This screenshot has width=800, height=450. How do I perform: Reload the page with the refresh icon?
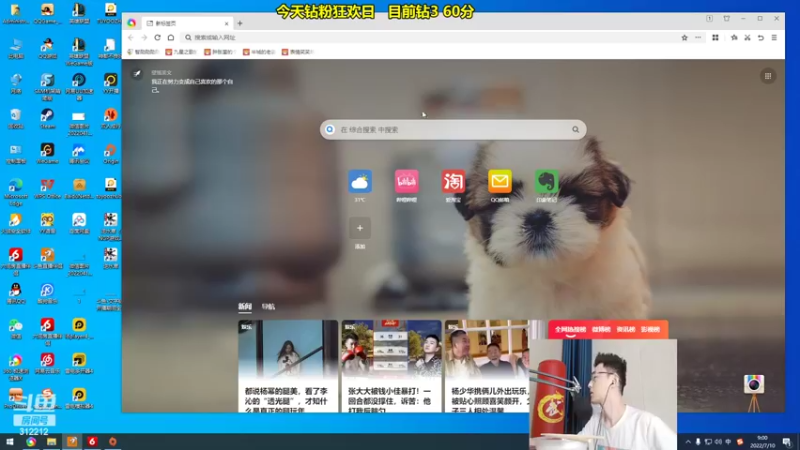click(x=158, y=37)
